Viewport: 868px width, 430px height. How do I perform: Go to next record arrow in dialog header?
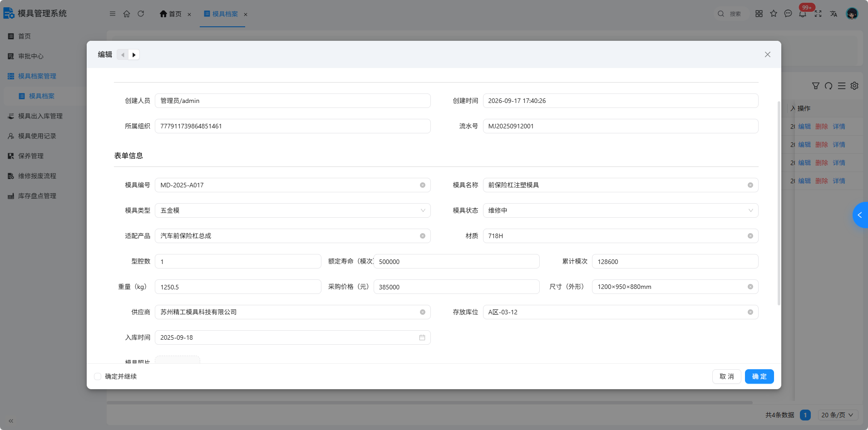pyautogui.click(x=134, y=55)
